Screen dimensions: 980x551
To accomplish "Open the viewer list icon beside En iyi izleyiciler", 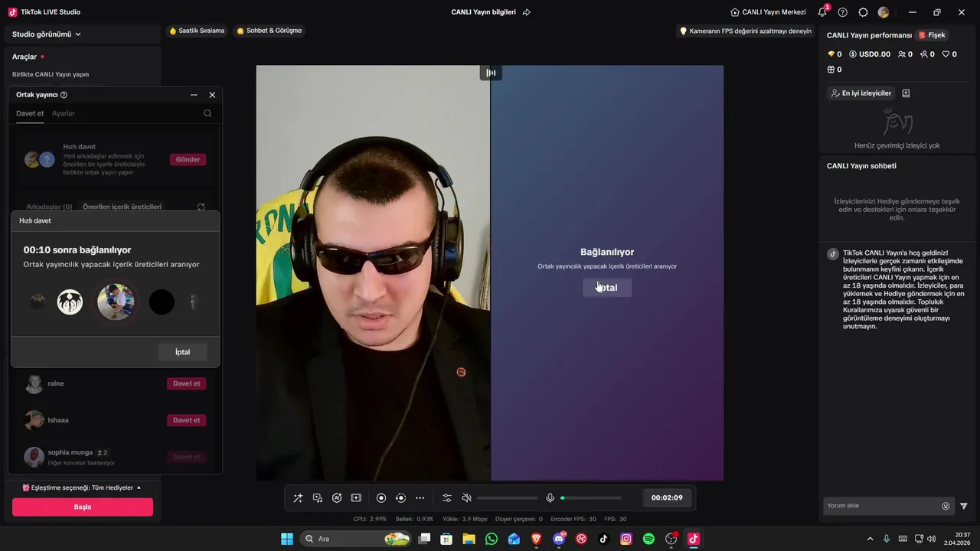I will (906, 93).
